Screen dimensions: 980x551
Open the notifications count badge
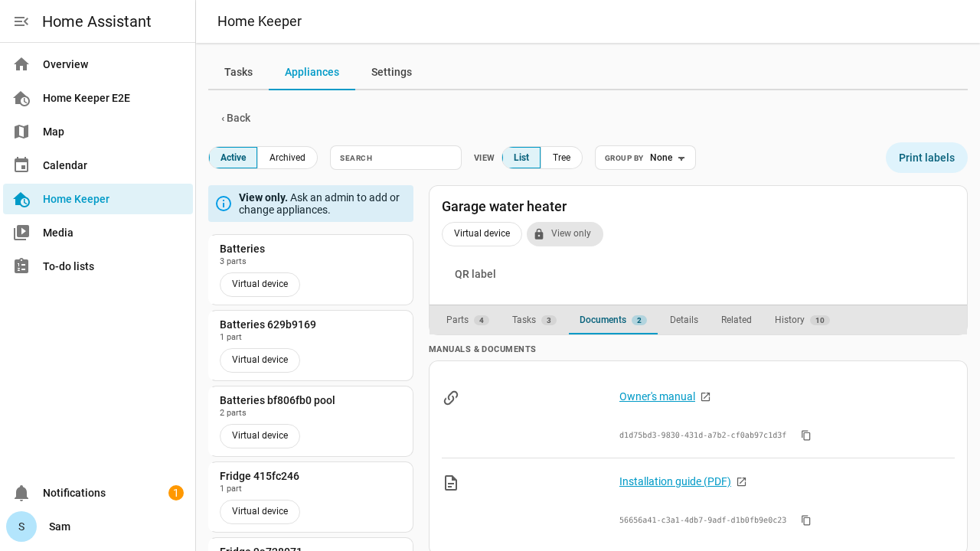click(x=176, y=493)
